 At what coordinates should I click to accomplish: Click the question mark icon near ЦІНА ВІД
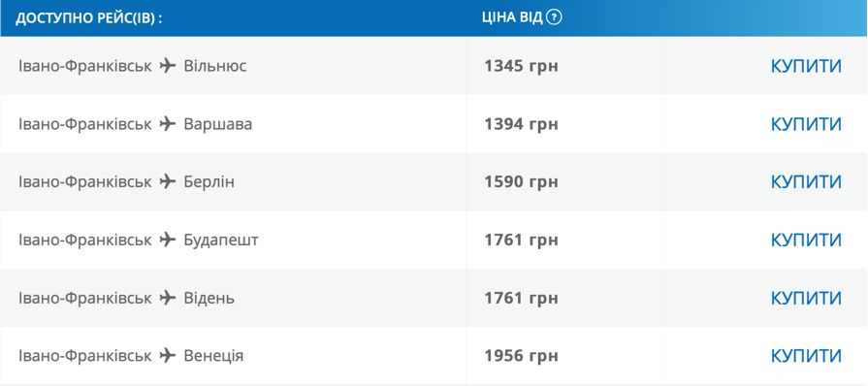coord(554,17)
